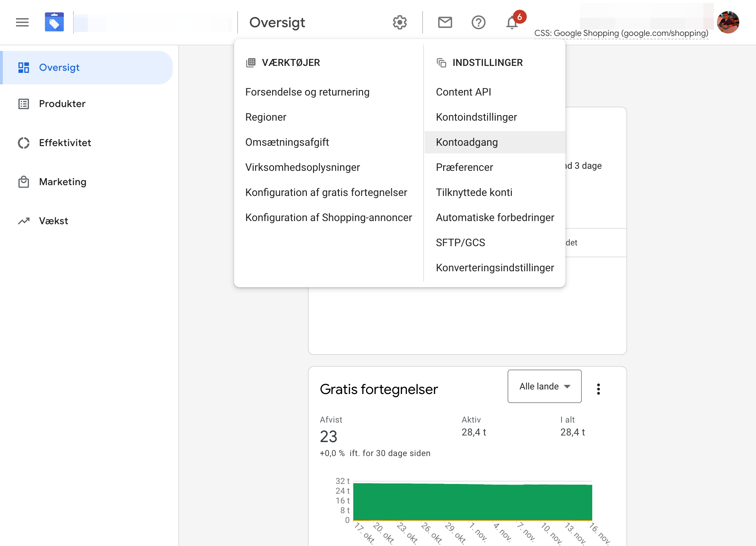Open Kontoindstillinger
Image resolution: width=756 pixels, height=546 pixels.
click(x=476, y=117)
